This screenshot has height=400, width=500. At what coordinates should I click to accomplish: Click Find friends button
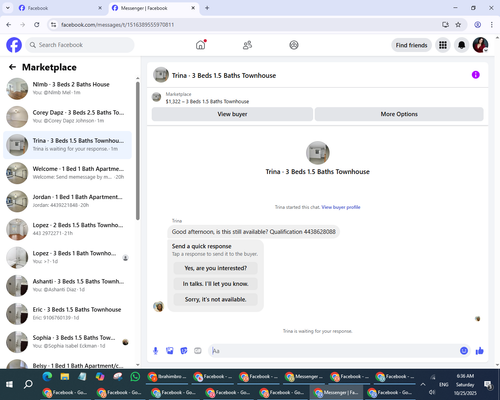pyautogui.click(x=411, y=45)
